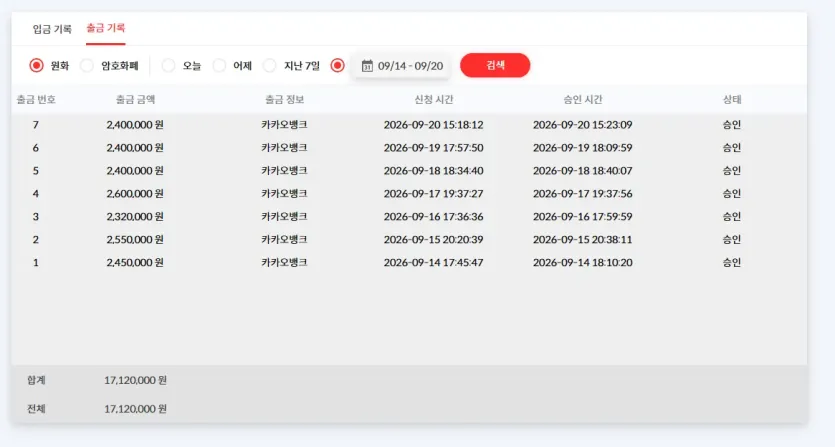Click the 승인 시간 column header
Viewport: 835px width, 447px height.
click(x=583, y=100)
